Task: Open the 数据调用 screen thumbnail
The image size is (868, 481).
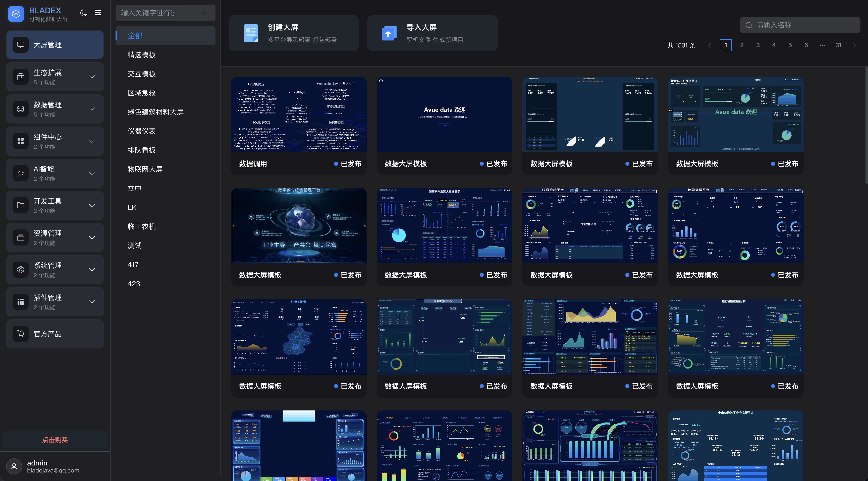Action: pos(299,114)
